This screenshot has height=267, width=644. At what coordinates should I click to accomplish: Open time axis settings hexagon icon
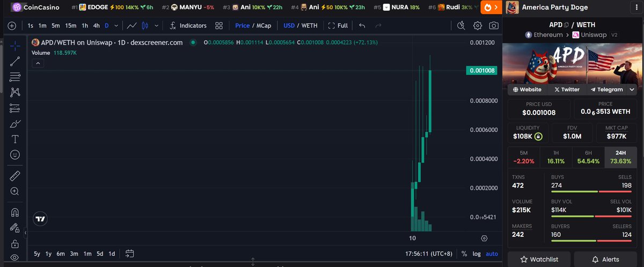coord(484,238)
